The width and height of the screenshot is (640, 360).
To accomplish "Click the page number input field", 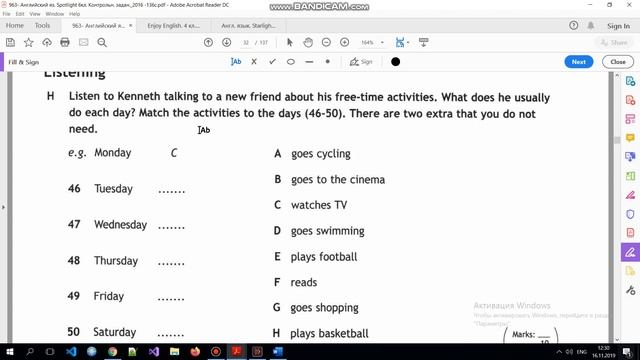I will pyautogui.click(x=246, y=42).
